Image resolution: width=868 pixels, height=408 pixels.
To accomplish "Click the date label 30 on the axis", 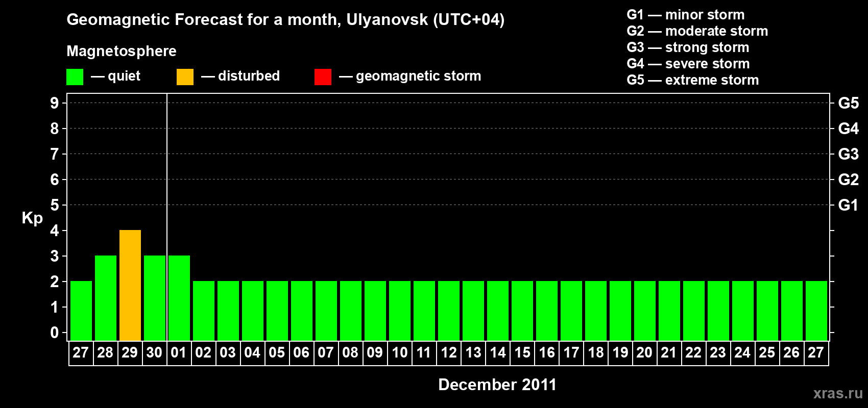I will coord(154,353).
